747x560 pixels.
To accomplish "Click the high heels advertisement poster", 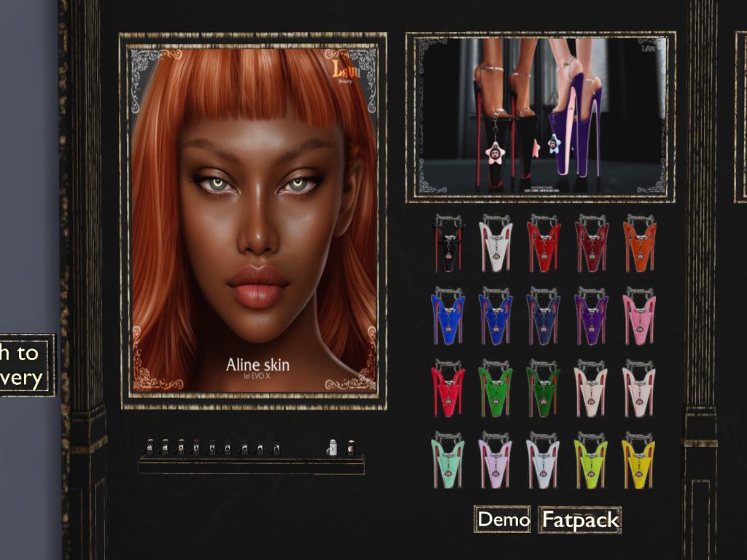I will 541,117.
